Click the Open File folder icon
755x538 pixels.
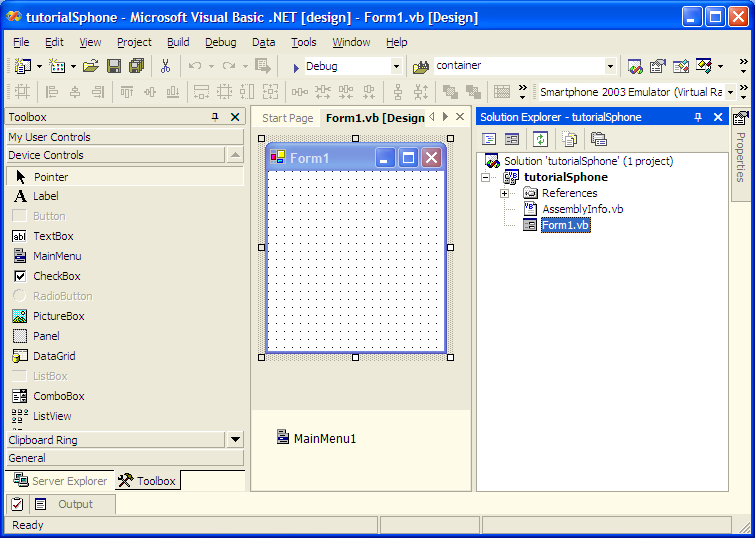coord(91,66)
